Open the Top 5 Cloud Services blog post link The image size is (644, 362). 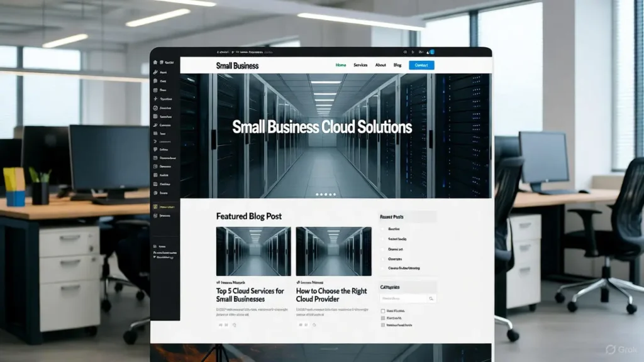(250, 294)
